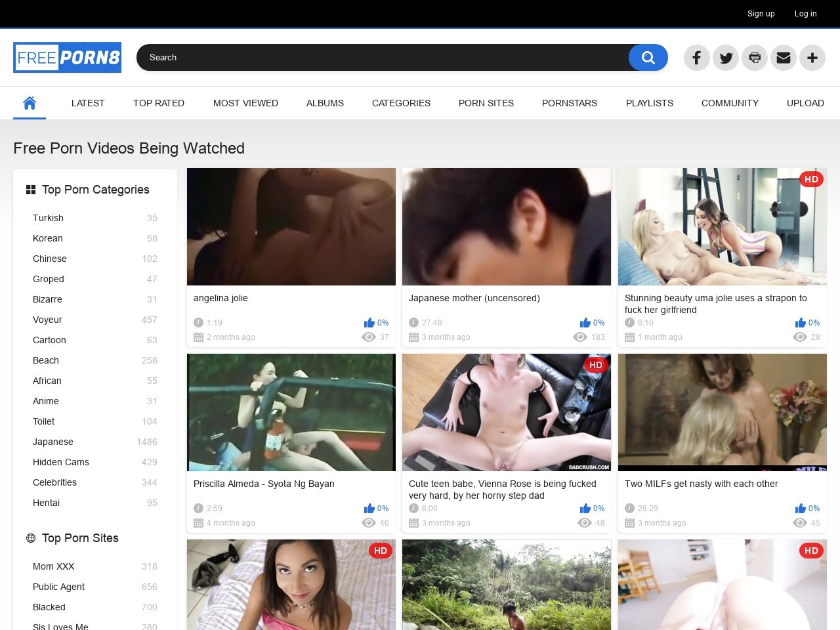The height and width of the screenshot is (630, 840).
Task: Click the printer icon in the header
Action: (x=754, y=58)
